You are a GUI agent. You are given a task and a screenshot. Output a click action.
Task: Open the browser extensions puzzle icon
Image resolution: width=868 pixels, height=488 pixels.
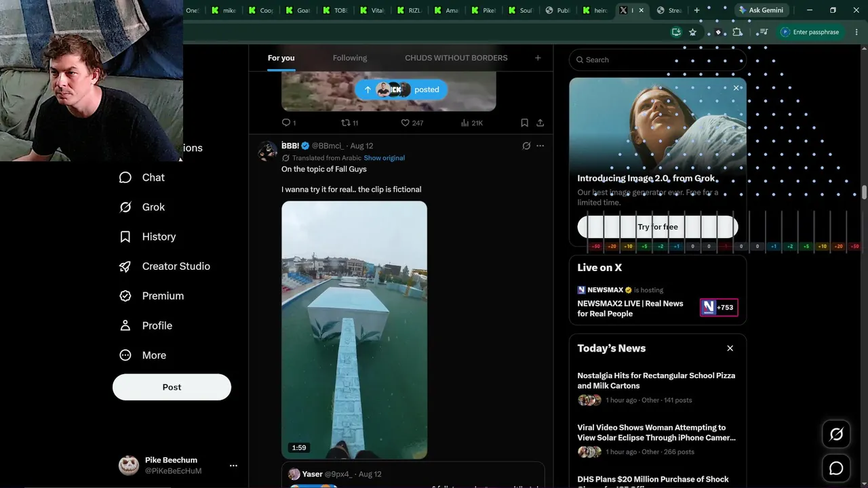pos(738,32)
